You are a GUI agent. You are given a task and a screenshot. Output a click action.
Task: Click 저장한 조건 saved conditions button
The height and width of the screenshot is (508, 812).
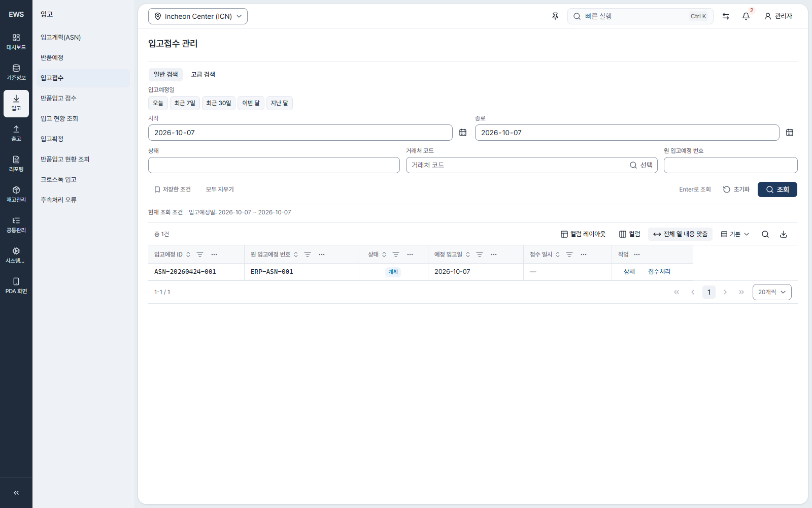pyautogui.click(x=172, y=189)
